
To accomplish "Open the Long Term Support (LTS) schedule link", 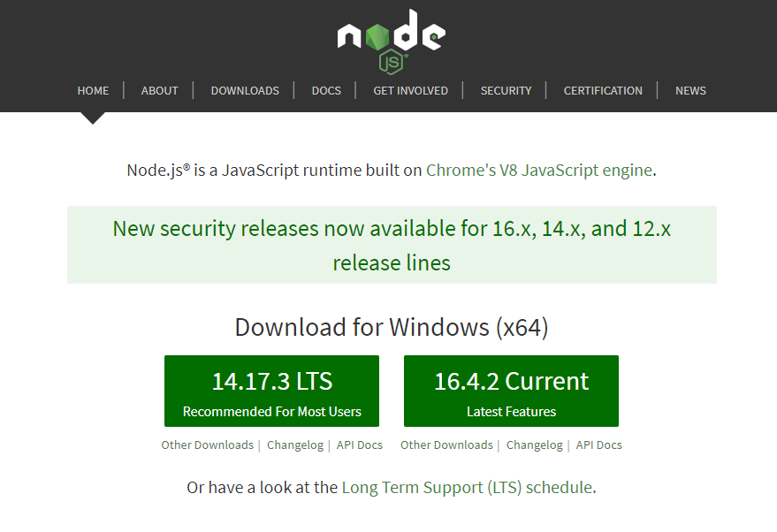I will pyautogui.click(x=467, y=487).
